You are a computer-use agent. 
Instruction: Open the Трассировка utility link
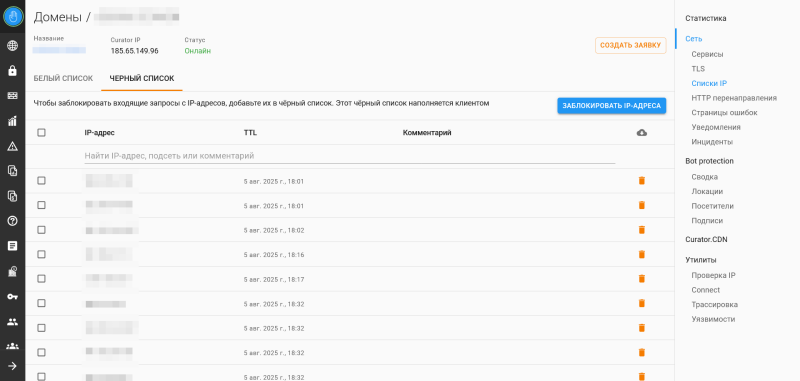[714, 304]
